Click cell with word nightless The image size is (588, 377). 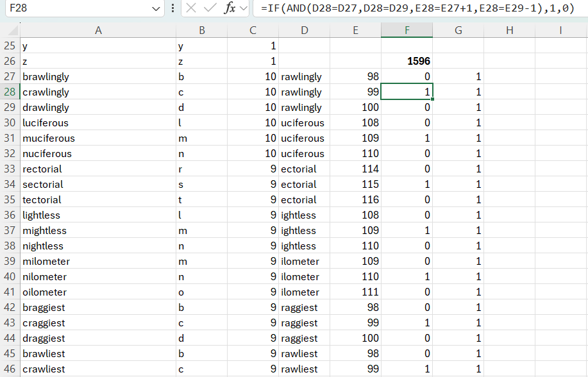[98, 246]
